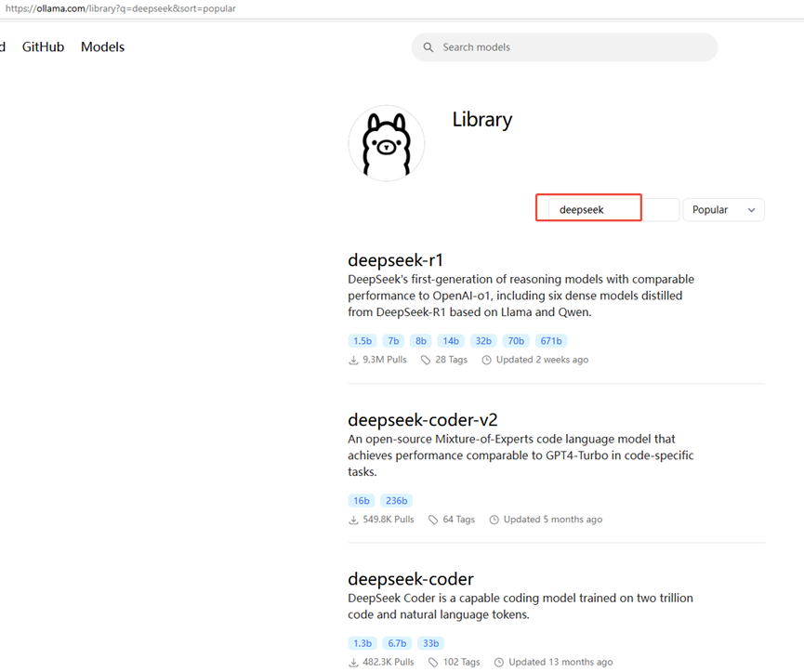Viewport: 804px width, 672px height.
Task: Click the clock icon beside Updated 13 months ago
Action: pos(499,663)
